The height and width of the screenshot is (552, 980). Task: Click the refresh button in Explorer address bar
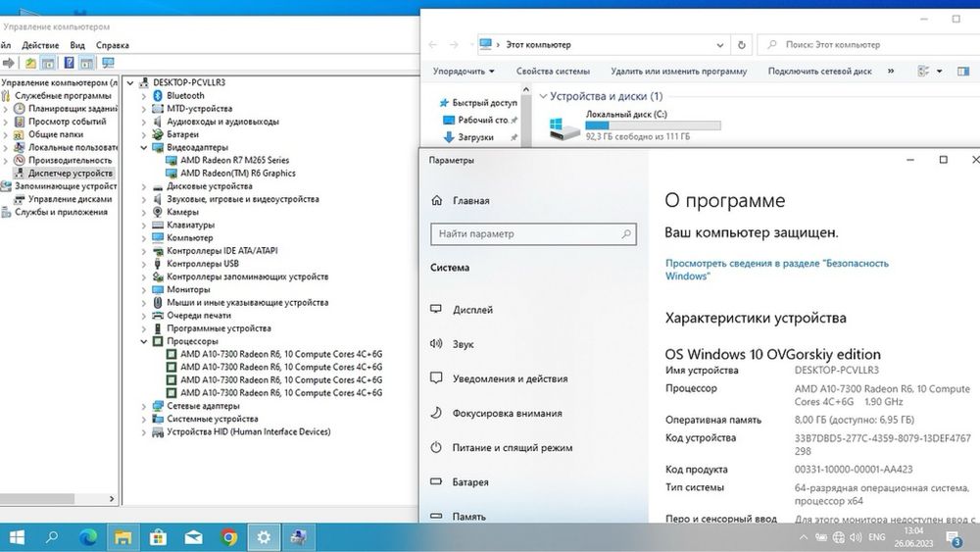click(741, 45)
